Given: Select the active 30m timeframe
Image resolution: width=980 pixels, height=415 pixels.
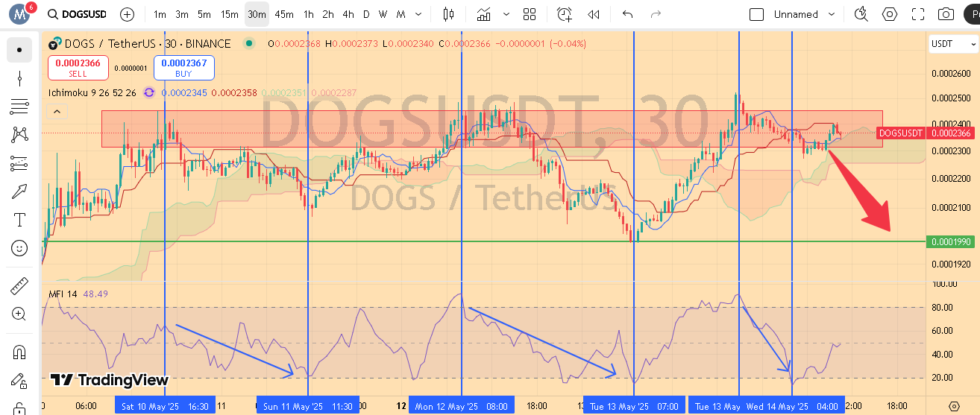Looking at the screenshot, I should (257, 14).
